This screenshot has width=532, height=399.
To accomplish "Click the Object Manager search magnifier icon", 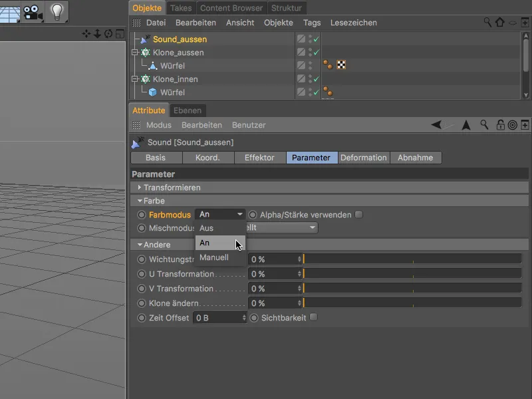I will point(487,23).
